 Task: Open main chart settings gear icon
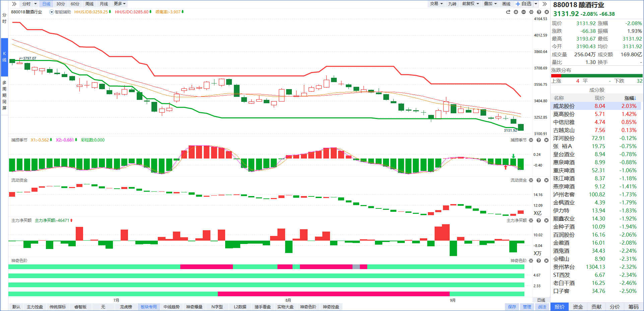coord(531,12)
